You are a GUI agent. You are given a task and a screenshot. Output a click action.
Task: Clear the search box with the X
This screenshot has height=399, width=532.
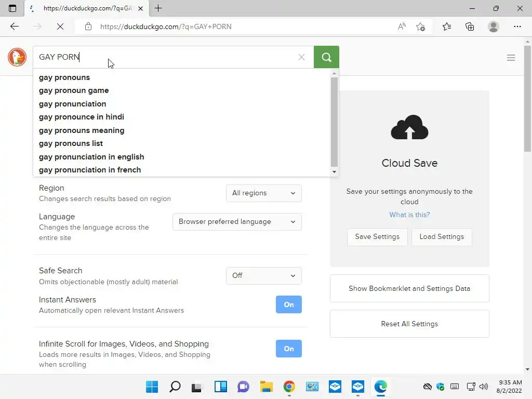301,57
